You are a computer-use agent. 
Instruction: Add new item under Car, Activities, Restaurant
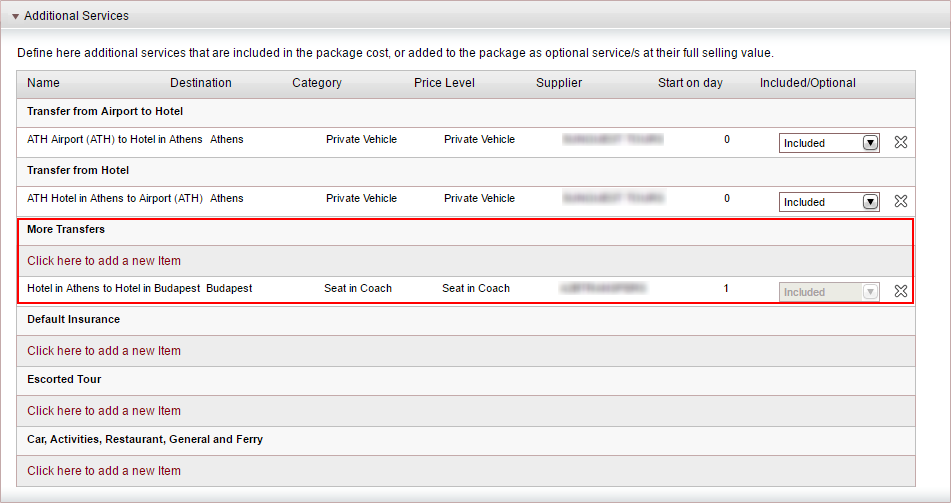pyautogui.click(x=104, y=471)
